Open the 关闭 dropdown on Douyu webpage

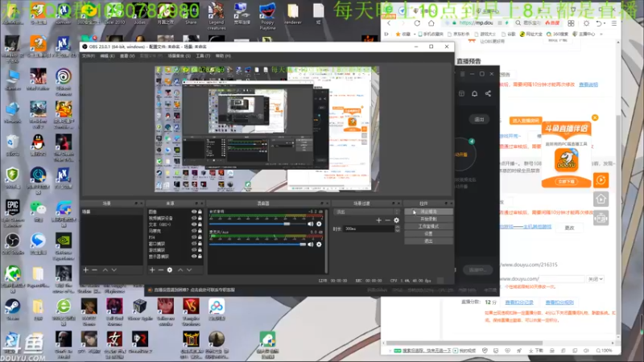coord(595,279)
